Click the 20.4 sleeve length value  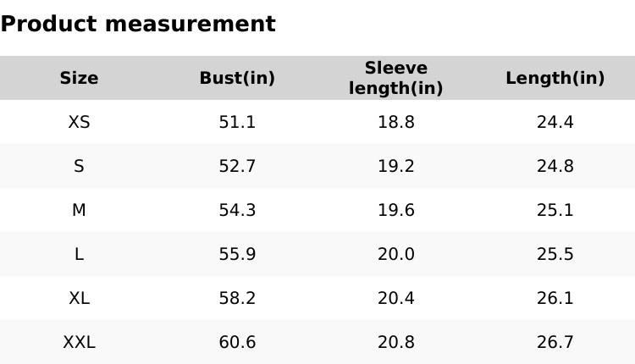pyautogui.click(x=396, y=298)
